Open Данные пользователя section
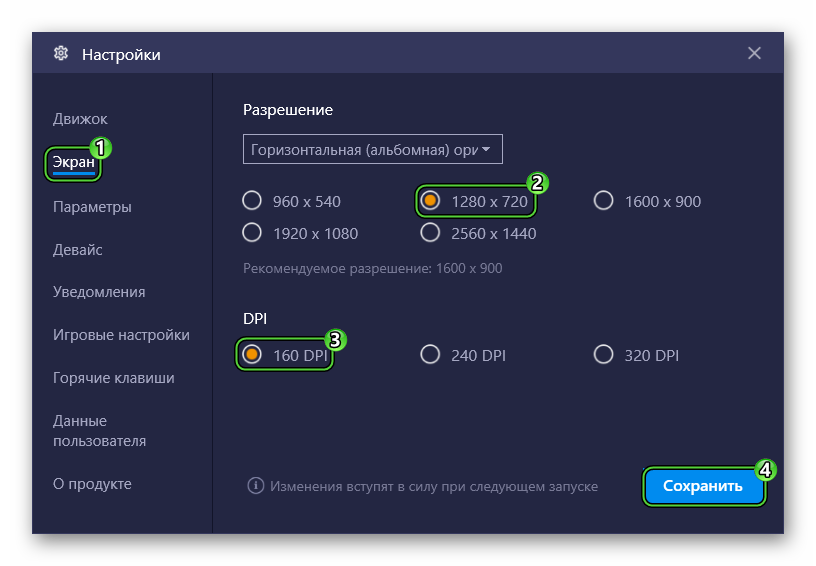Viewport: 816px width, 566px height. [x=99, y=431]
